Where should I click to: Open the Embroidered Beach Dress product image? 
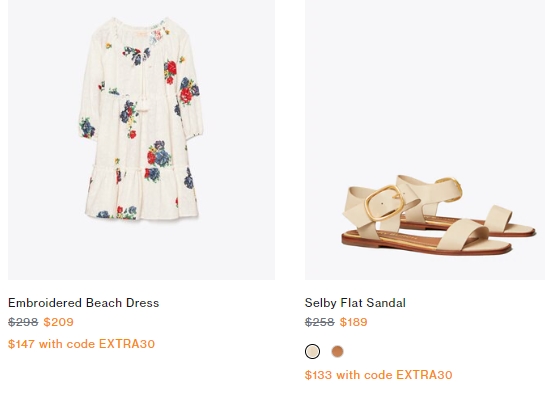tap(141, 139)
